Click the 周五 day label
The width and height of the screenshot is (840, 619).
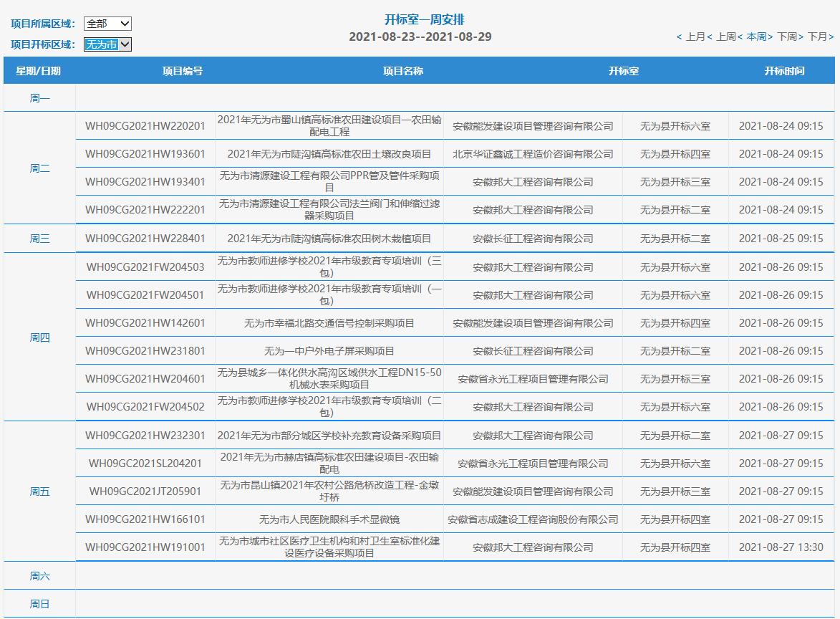click(39, 491)
